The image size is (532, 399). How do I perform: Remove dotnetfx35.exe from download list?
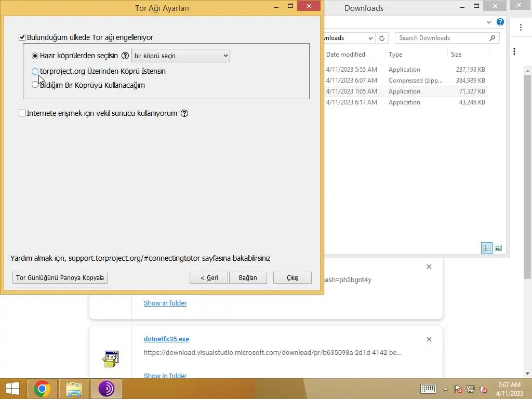coord(429,339)
